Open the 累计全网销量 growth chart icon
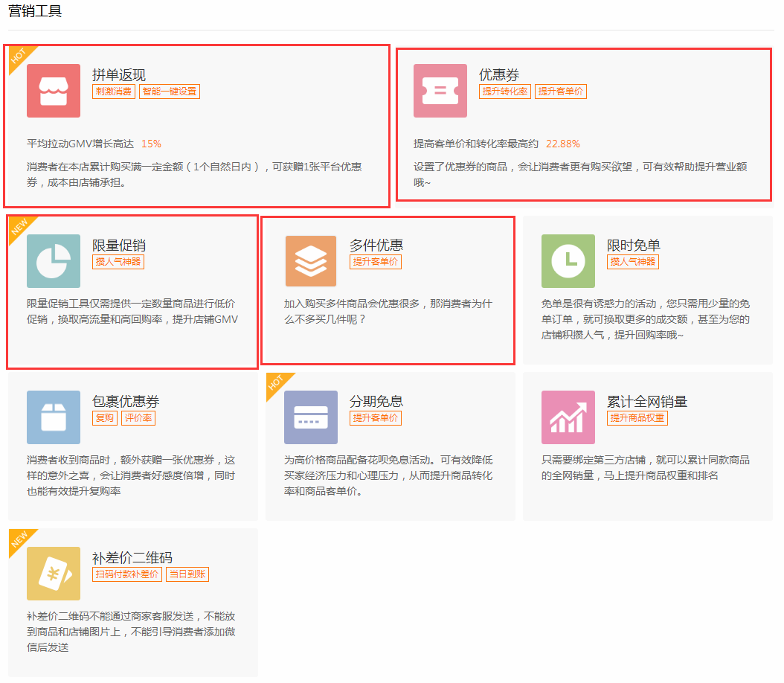Screen dimensions: 784x683 coord(568,417)
